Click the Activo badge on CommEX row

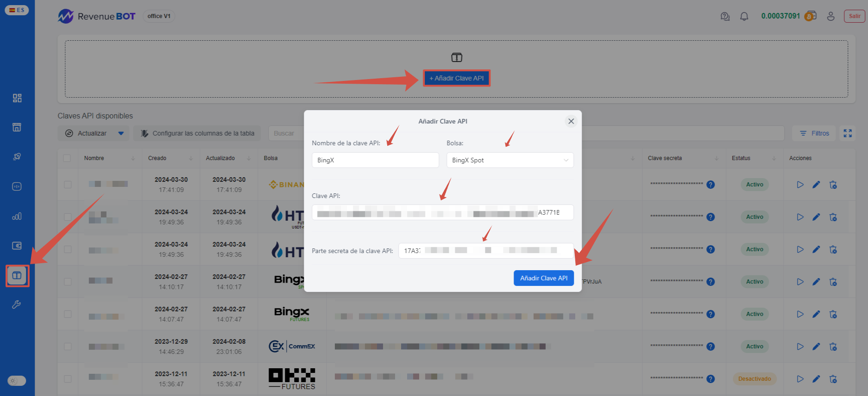pos(755,346)
